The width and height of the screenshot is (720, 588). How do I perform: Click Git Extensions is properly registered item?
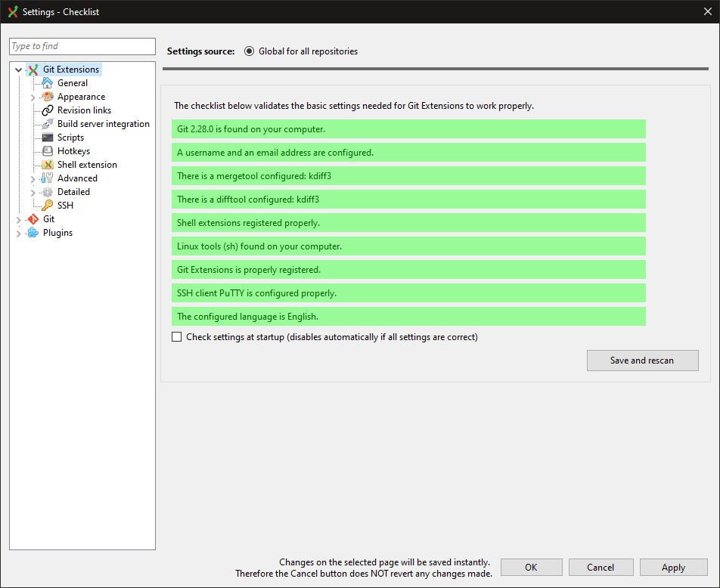pyautogui.click(x=408, y=270)
